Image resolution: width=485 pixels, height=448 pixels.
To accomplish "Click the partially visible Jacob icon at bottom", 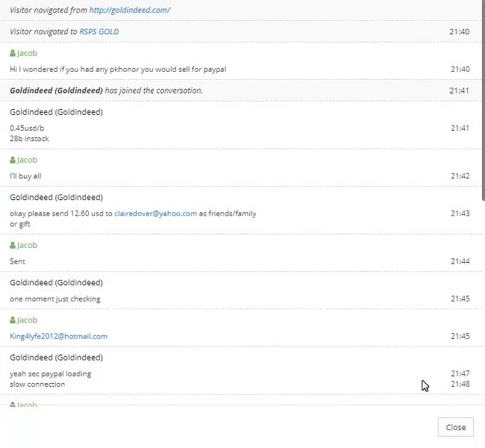I will coord(13,405).
